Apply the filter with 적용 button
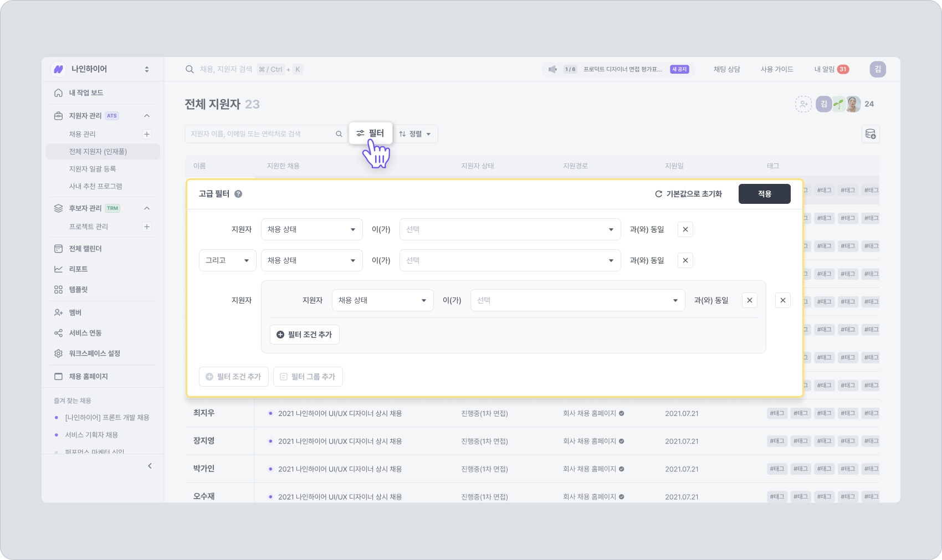This screenshot has height=560, width=942. coord(765,194)
